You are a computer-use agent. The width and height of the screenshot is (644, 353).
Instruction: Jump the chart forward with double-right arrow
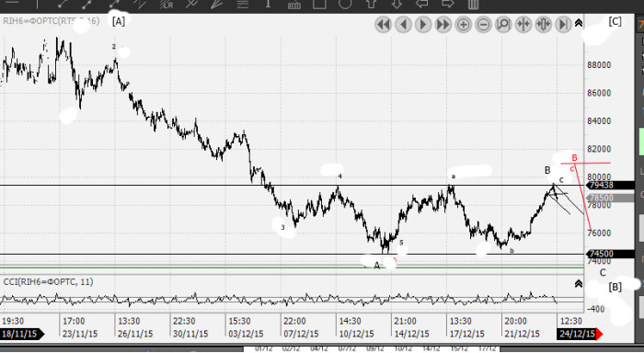coord(443,25)
